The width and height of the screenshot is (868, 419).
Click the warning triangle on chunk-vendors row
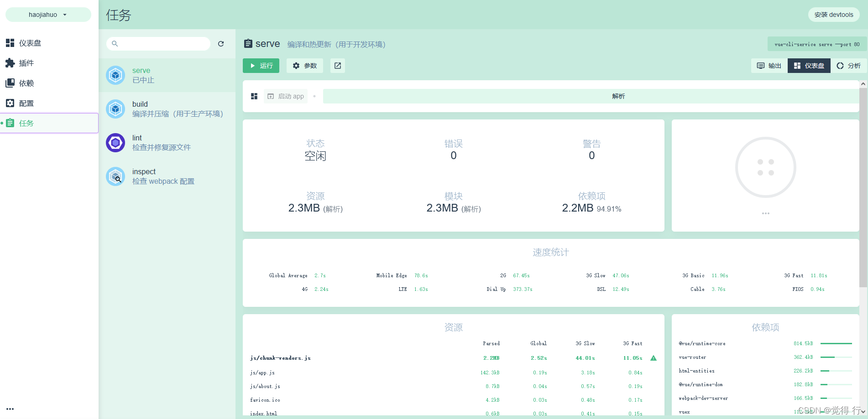click(x=654, y=358)
